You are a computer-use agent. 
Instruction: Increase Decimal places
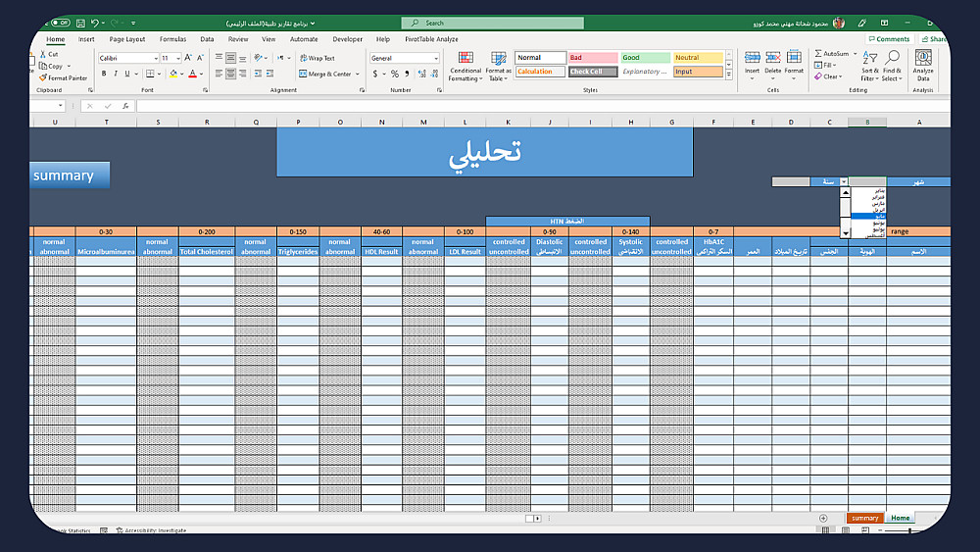tap(421, 74)
